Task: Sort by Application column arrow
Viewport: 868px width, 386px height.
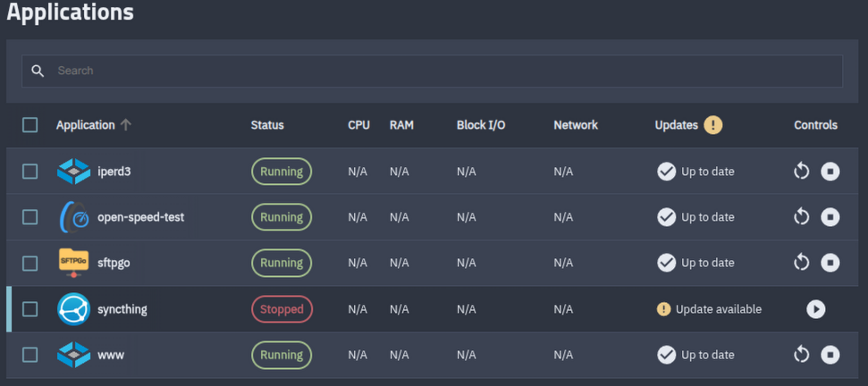Action: tap(126, 125)
